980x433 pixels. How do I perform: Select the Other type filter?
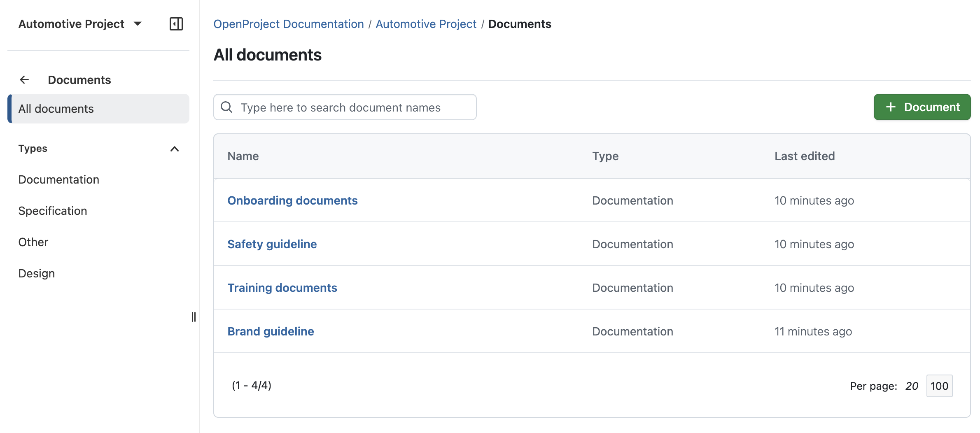point(33,242)
